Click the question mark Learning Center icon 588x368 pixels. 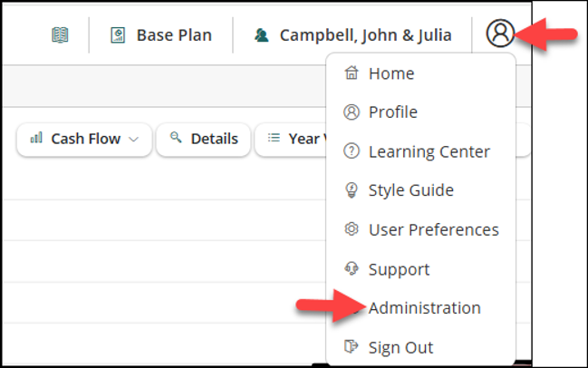352,150
